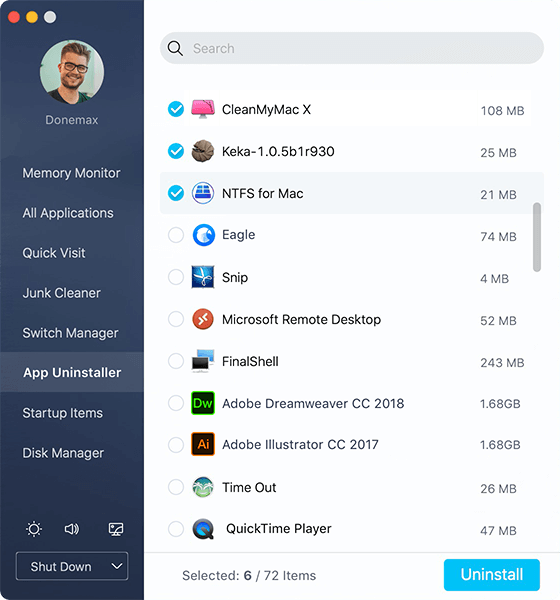Click the FinalShell app icon
Screen dimensions: 560x600
[203, 361]
